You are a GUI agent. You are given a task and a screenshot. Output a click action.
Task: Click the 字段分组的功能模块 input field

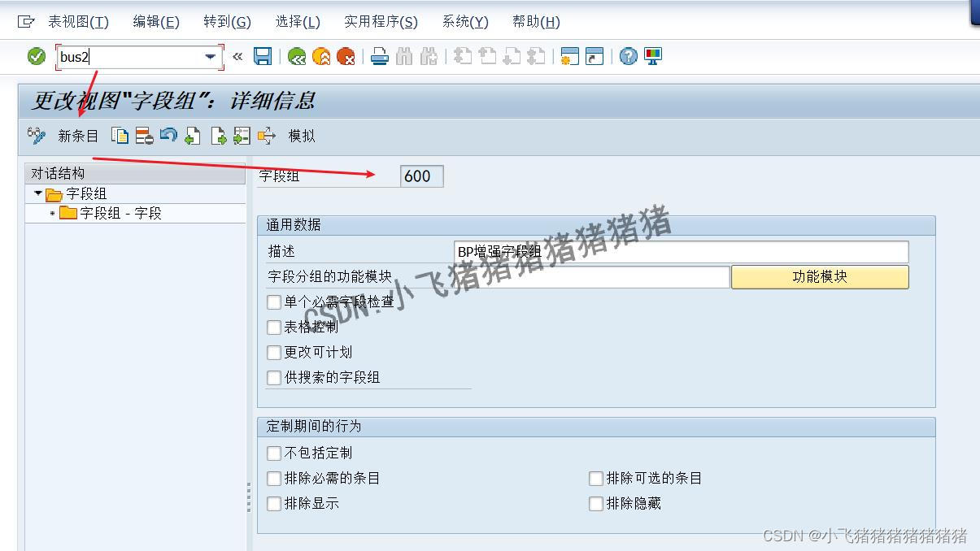(592, 277)
